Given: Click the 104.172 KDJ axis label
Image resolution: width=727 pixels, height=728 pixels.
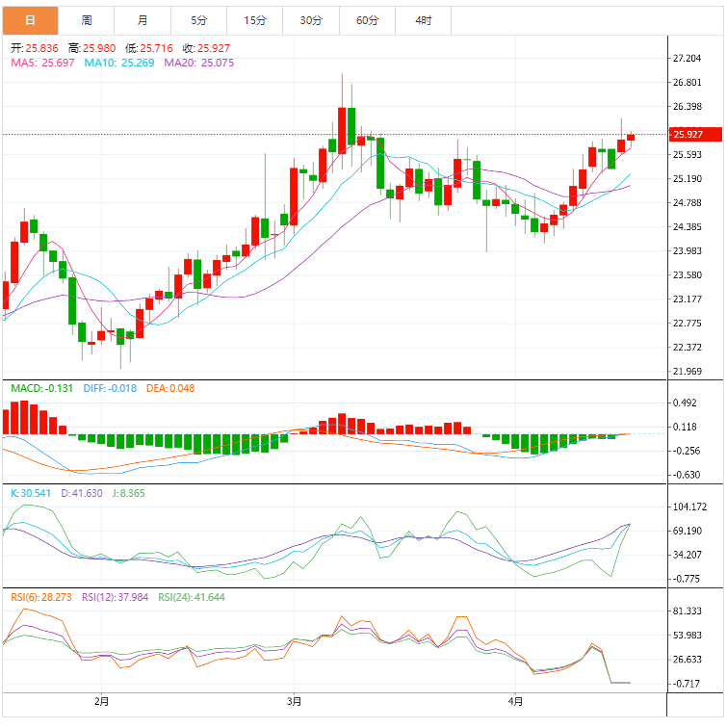Looking at the screenshot, I should [x=689, y=507].
